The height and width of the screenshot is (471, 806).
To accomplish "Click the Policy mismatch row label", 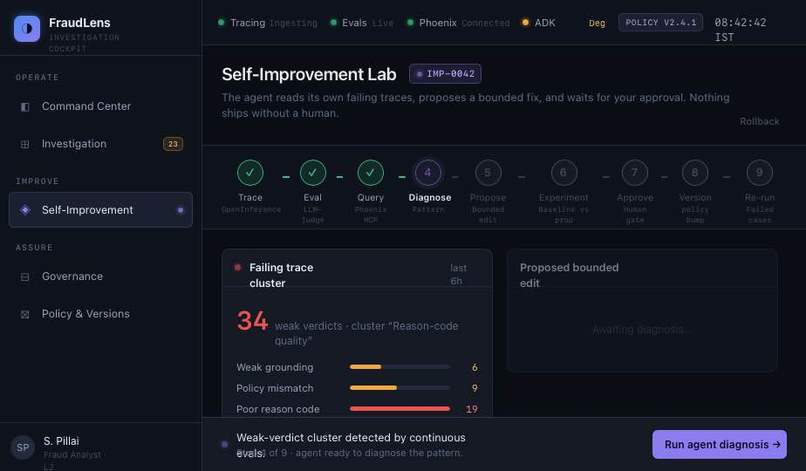I will click(274, 388).
